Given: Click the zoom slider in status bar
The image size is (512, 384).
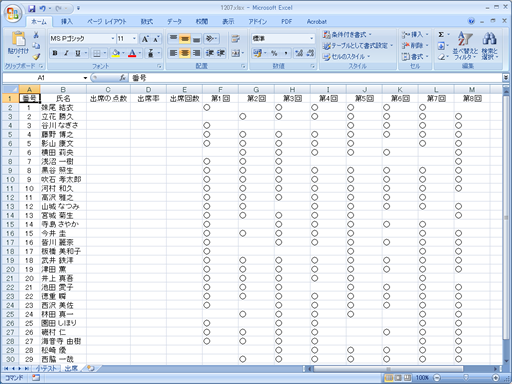Looking at the screenshot, I should click(466, 378).
